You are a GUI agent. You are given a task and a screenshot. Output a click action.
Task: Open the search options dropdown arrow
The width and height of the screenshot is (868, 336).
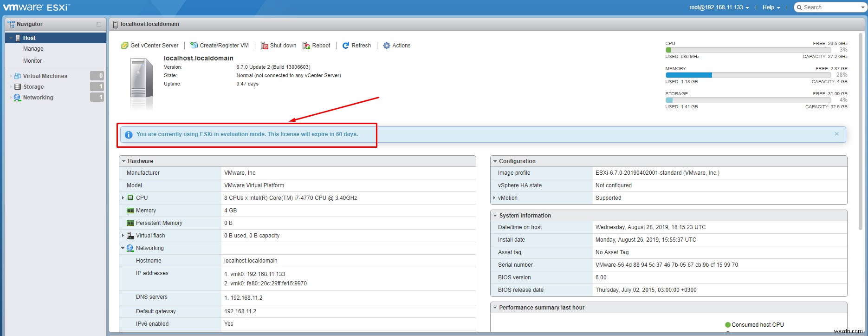click(x=863, y=7)
